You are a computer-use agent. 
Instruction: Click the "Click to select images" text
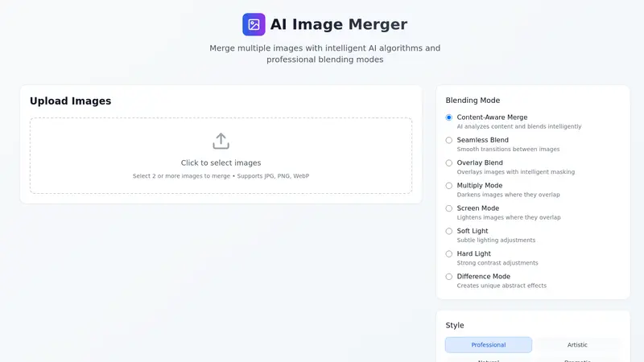(221, 162)
